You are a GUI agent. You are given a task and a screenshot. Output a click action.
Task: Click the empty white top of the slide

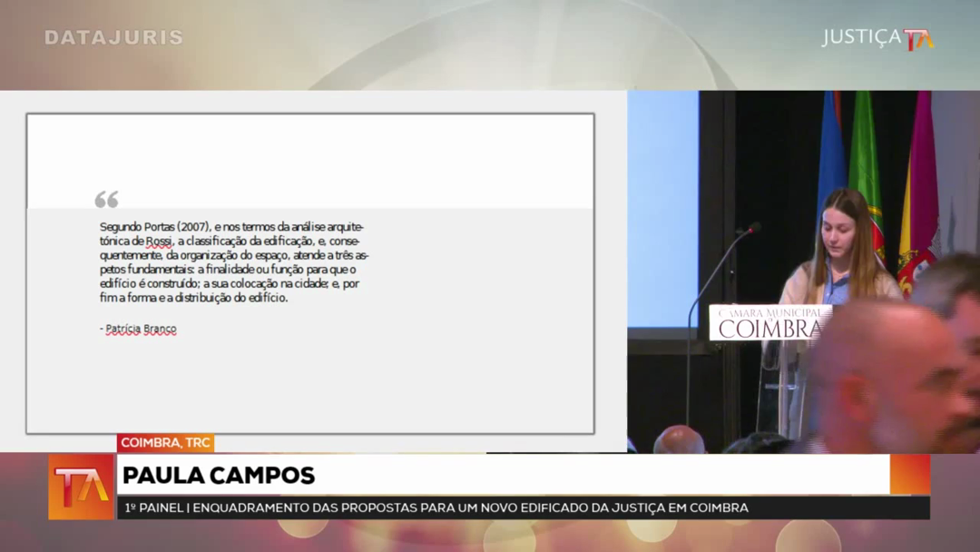(309, 159)
